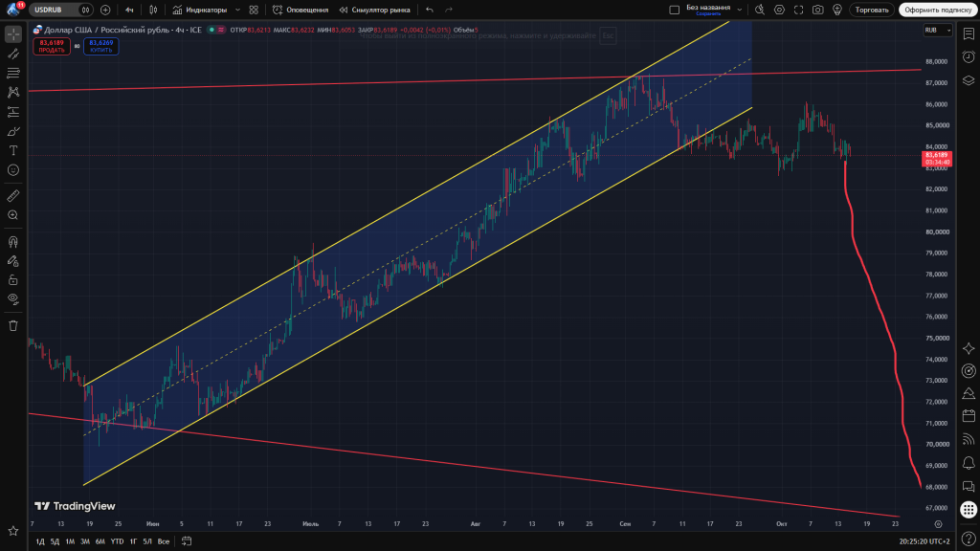Select the Все time range
The image size is (980, 551).
[163, 541]
